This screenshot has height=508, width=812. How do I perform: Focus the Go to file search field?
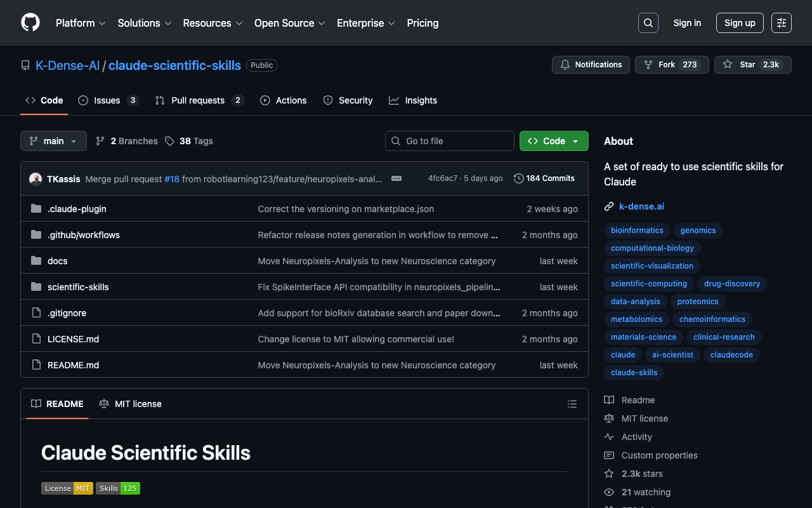tap(449, 141)
